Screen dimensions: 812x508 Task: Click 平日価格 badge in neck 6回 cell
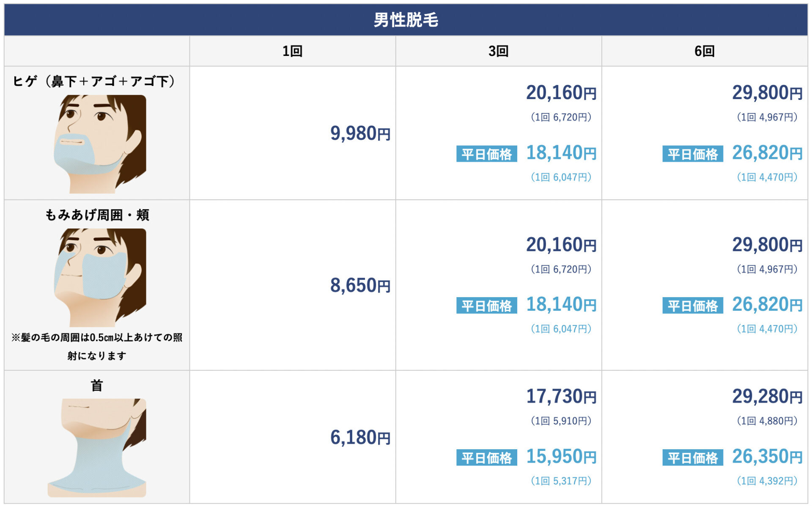pos(692,458)
